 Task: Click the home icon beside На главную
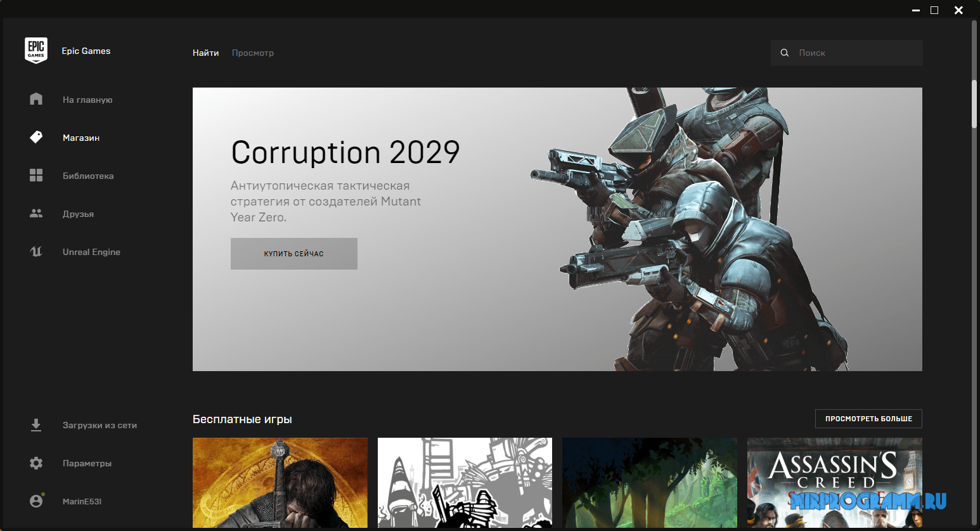tap(36, 99)
